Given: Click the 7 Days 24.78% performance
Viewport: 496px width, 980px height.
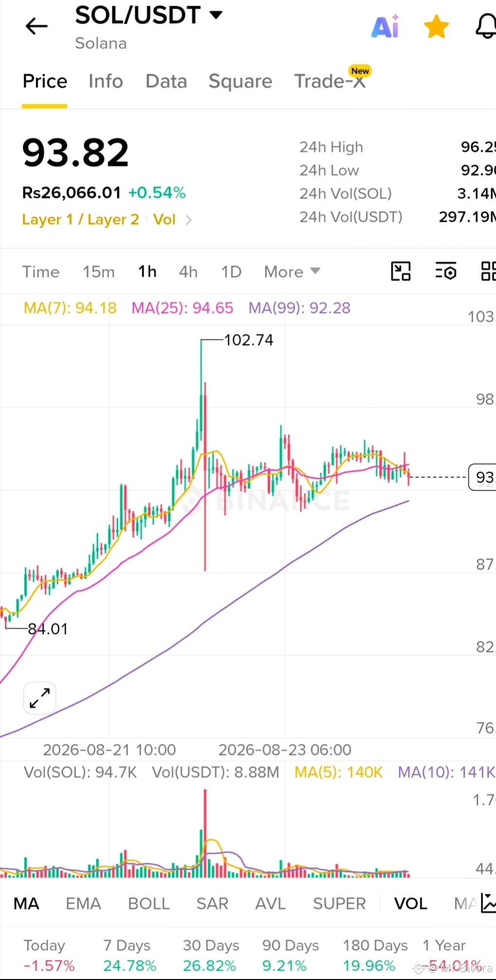Looking at the screenshot, I should pyautogui.click(x=129, y=955).
